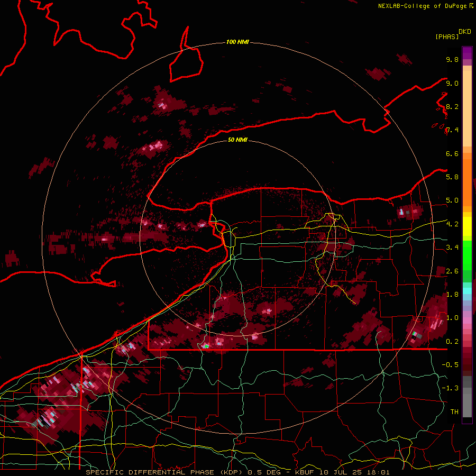
Task: Select the -0.5 scale value
Action: [450, 365]
